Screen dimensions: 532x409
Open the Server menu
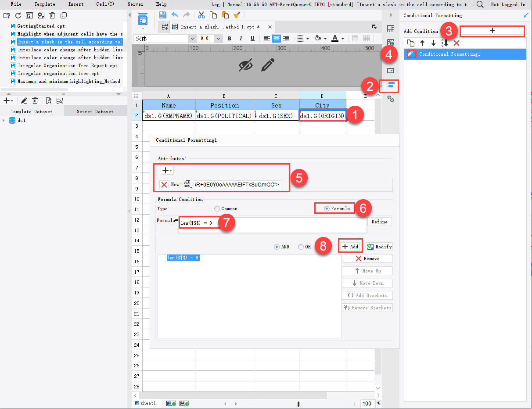[x=135, y=4]
